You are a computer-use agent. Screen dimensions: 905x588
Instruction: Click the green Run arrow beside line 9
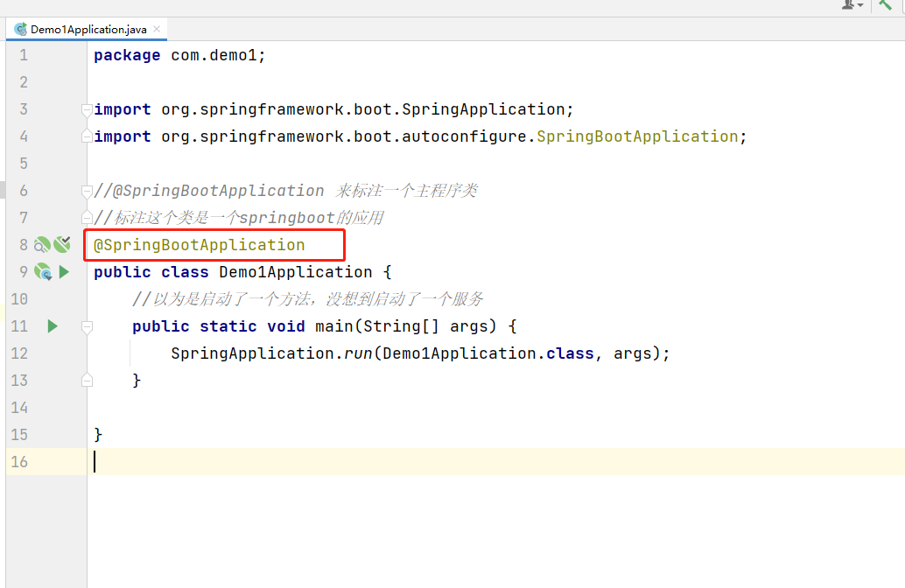[64, 272]
